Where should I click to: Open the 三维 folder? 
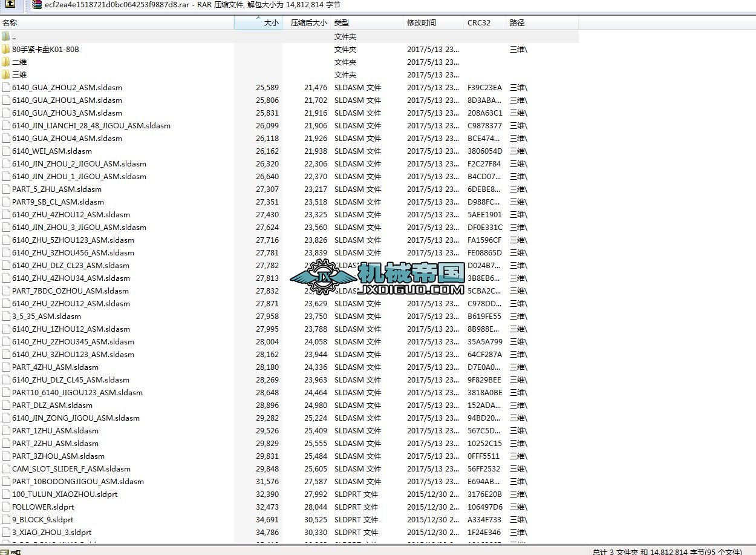click(19, 75)
